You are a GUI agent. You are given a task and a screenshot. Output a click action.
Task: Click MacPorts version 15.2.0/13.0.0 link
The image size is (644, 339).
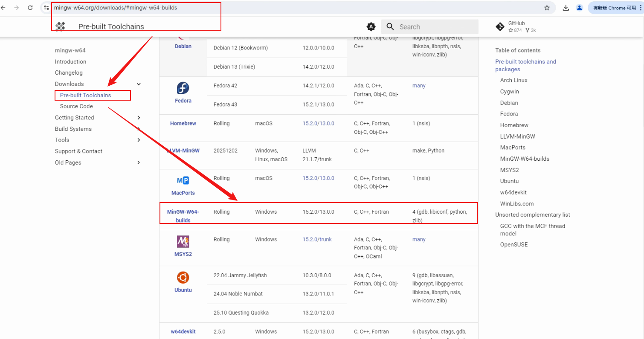pos(318,178)
